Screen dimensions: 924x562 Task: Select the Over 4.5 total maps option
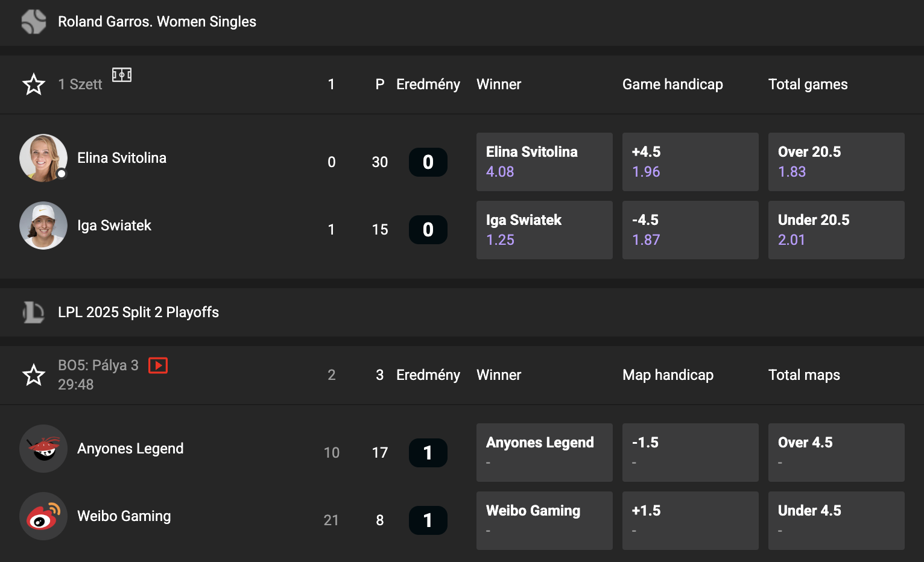837,452
